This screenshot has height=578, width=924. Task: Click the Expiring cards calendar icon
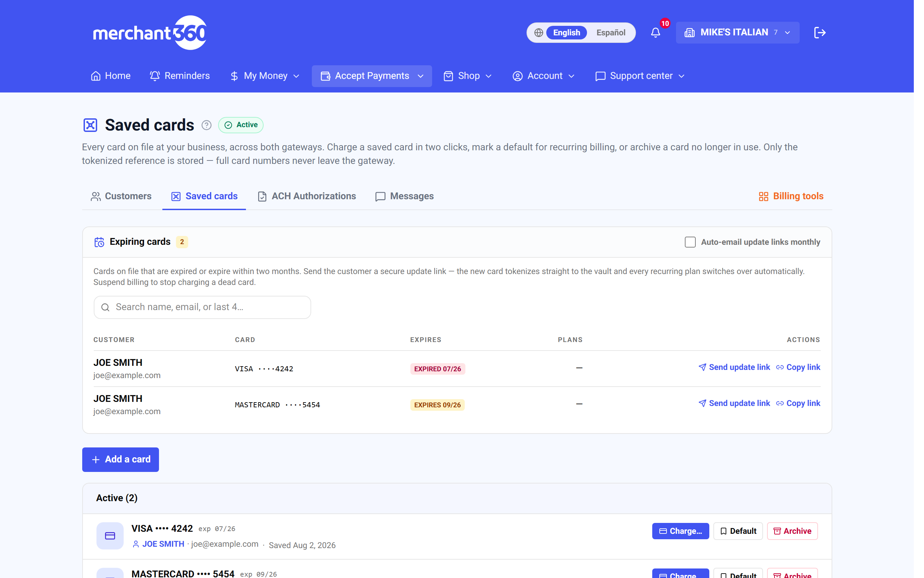click(x=99, y=242)
